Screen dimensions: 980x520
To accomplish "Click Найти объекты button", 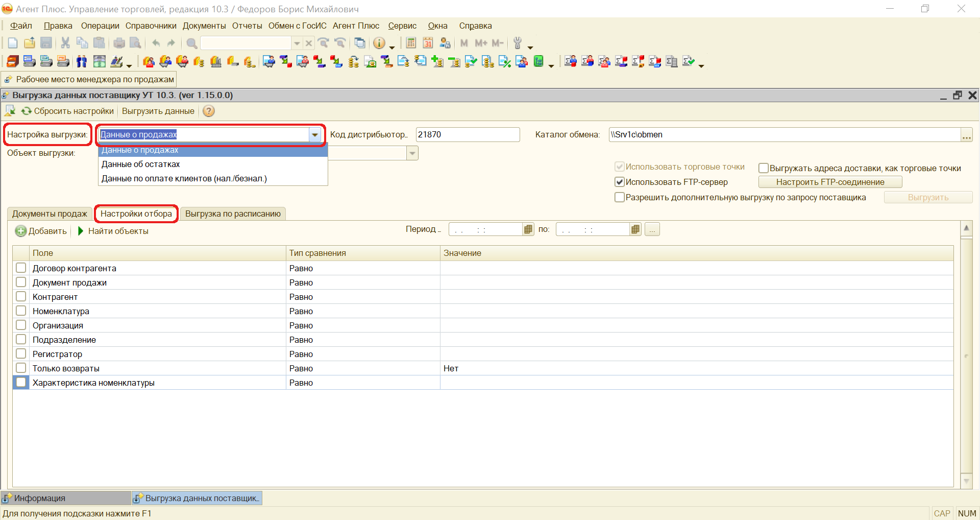I will pos(113,231).
